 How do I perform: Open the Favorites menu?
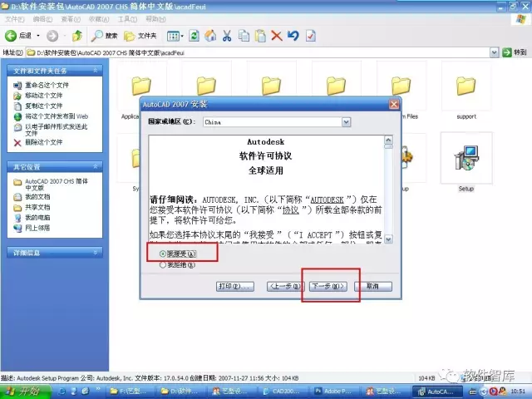[x=99, y=19]
